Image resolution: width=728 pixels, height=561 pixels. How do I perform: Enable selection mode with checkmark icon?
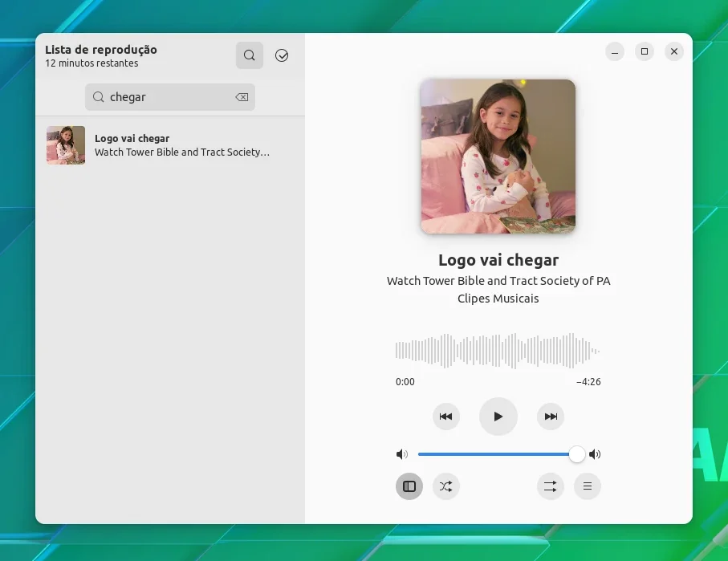tap(282, 55)
